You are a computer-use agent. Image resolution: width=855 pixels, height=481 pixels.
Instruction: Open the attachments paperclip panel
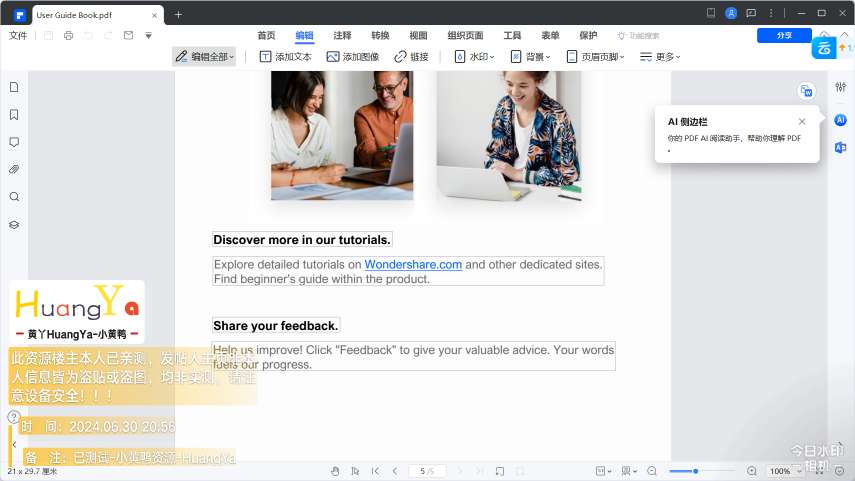(14, 169)
